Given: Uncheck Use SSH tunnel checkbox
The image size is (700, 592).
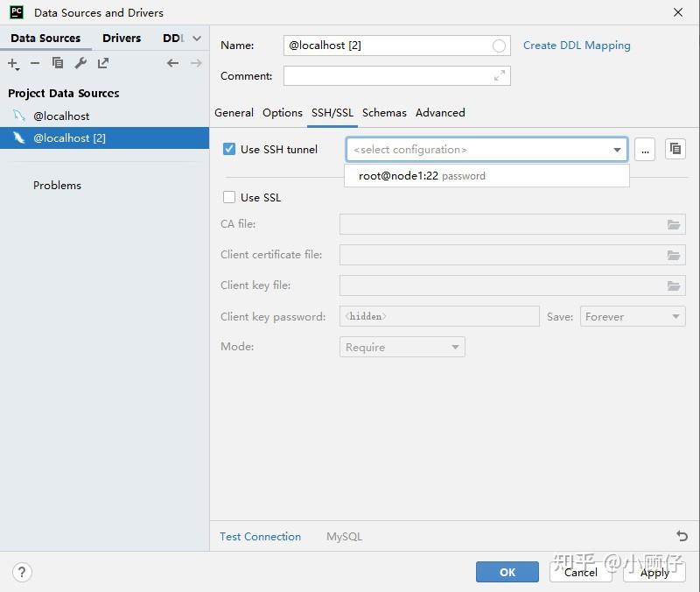Looking at the screenshot, I should pyautogui.click(x=229, y=149).
